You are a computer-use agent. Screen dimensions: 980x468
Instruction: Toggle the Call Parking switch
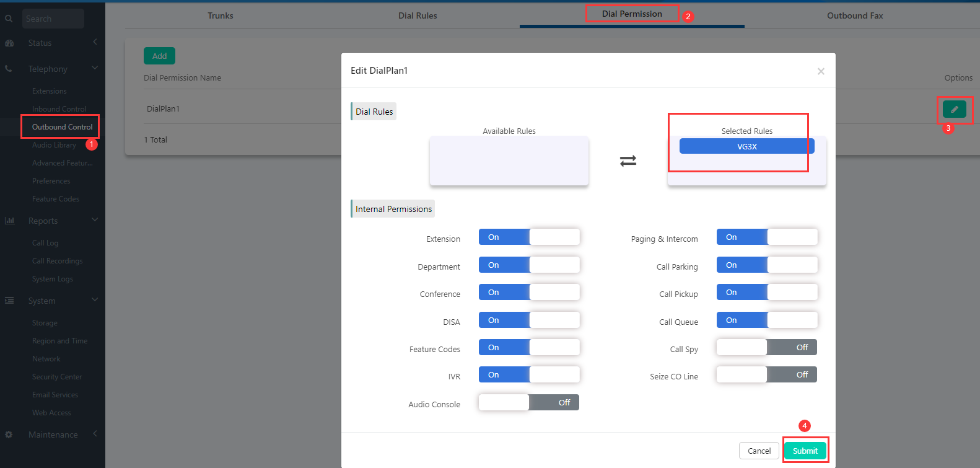coord(767,265)
